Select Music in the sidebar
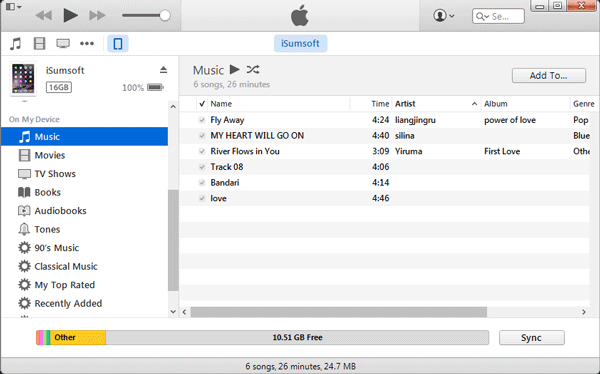The width and height of the screenshot is (600, 374). (84, 137)
